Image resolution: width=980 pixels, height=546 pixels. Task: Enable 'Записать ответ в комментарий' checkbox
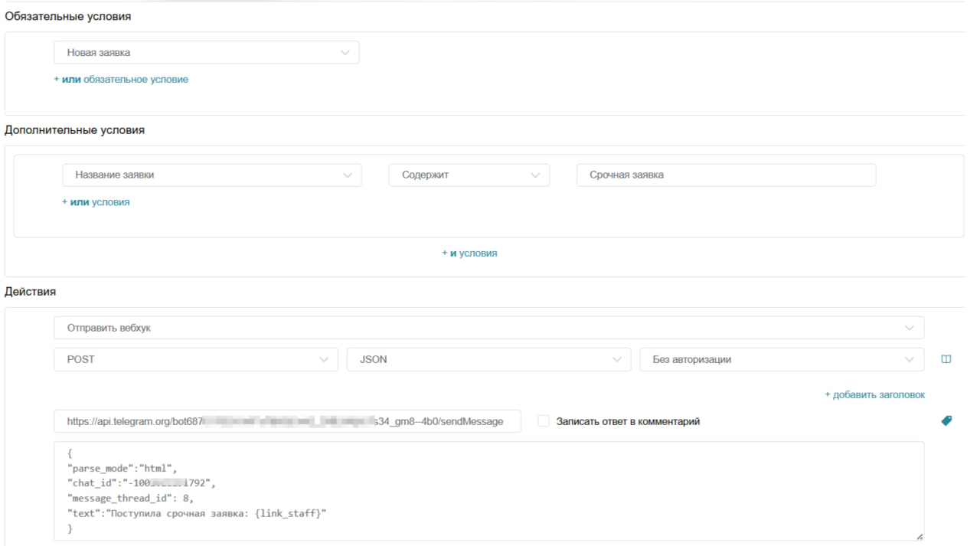(544, 421)
